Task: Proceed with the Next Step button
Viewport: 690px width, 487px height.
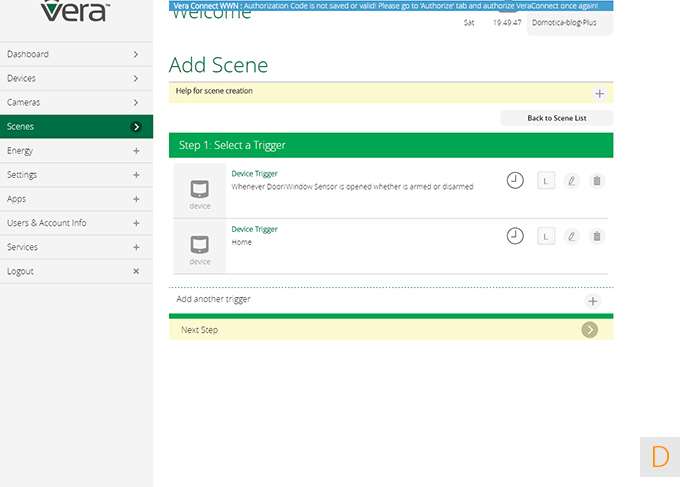Action: point(589,330)
